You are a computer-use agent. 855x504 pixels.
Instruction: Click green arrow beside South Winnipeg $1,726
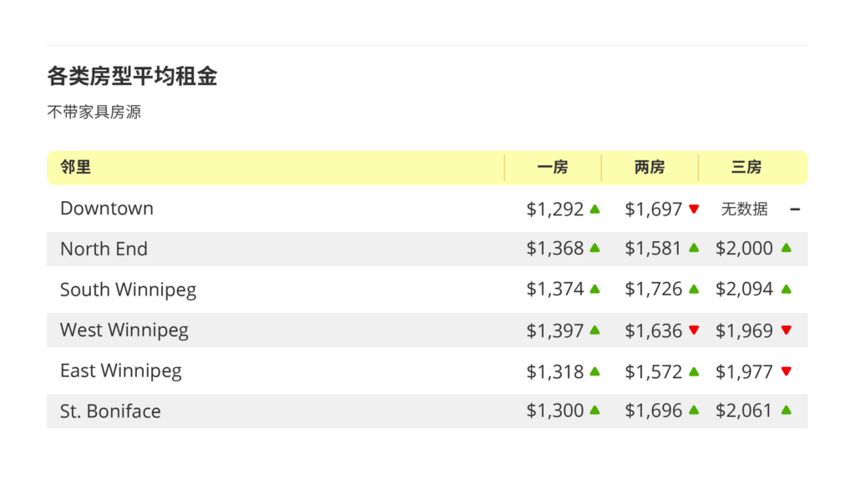[694, 290]
